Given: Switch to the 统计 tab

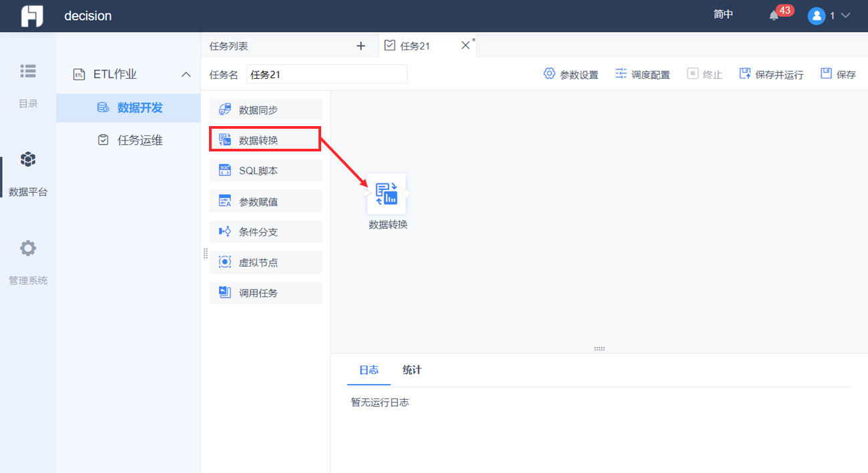Looking at the screenshot, I should (x=412, y=370).
